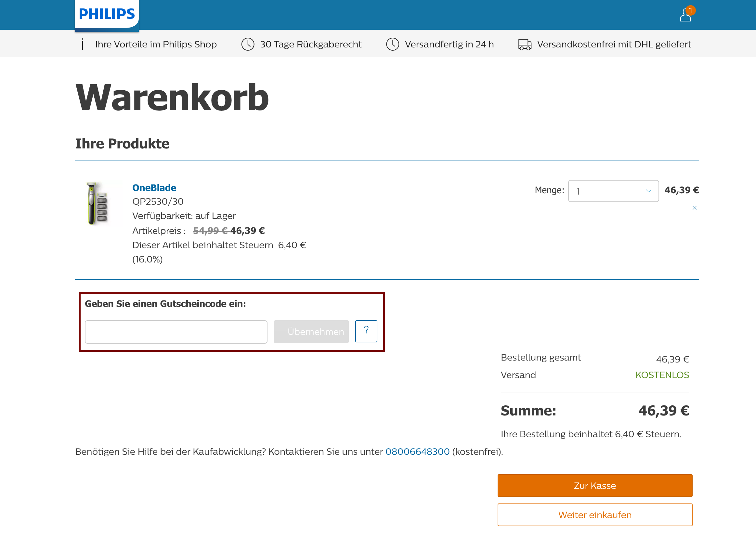Open the voucher help question mark button

(366, 331)
